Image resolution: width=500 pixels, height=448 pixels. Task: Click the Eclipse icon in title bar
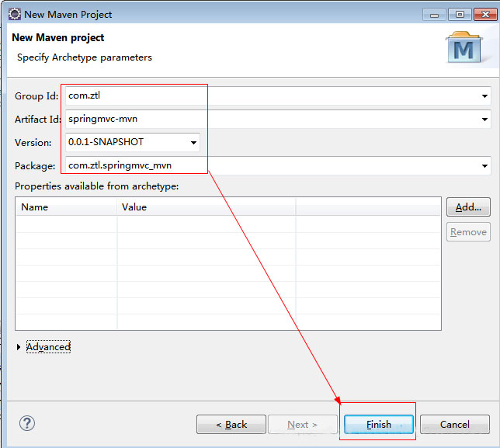coord(15,14)
